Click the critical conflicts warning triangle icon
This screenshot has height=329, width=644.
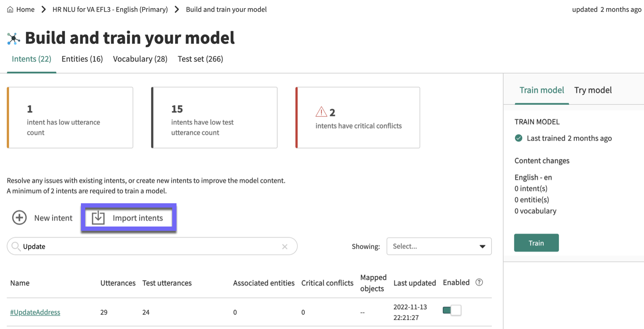pos(321,112)
